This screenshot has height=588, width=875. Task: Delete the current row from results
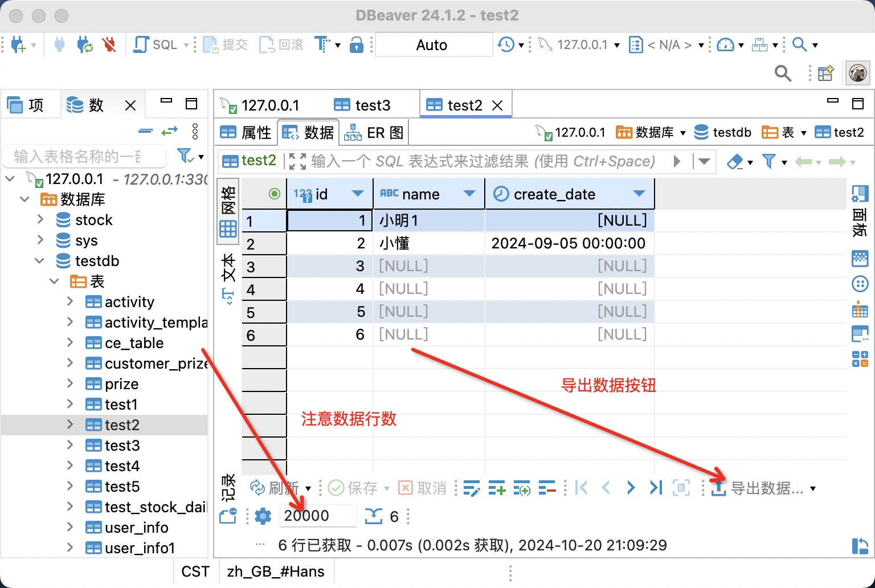pyautogui.click(x=547, y=488)
